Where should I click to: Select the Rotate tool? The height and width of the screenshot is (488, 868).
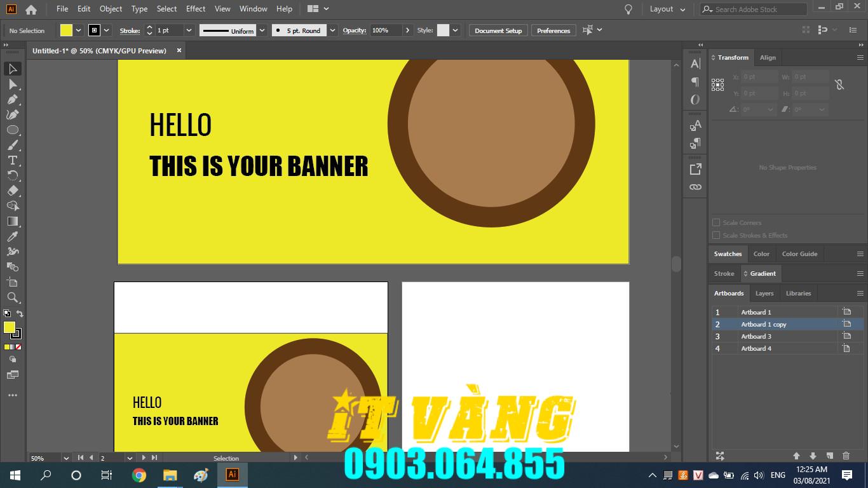(x=13, y=175)
